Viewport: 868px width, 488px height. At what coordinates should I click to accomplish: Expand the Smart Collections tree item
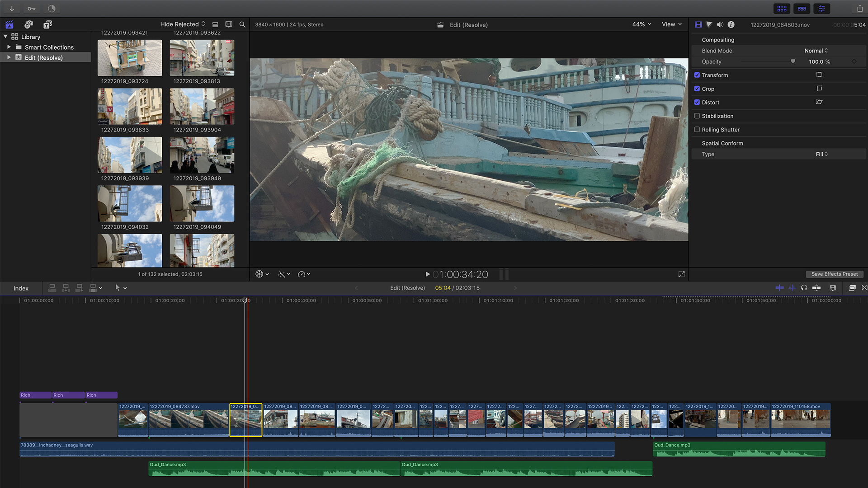tap(9, 47)
